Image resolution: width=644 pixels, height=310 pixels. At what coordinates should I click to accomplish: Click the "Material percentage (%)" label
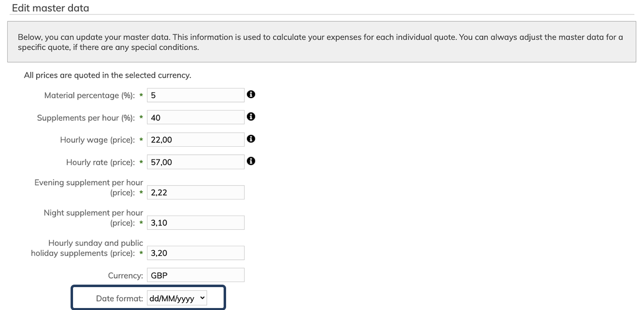point(89,96)
